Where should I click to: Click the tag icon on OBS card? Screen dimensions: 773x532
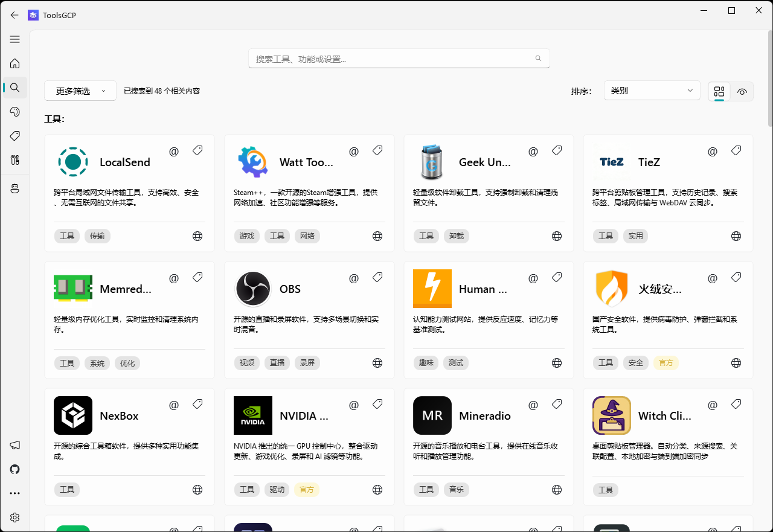377,277
